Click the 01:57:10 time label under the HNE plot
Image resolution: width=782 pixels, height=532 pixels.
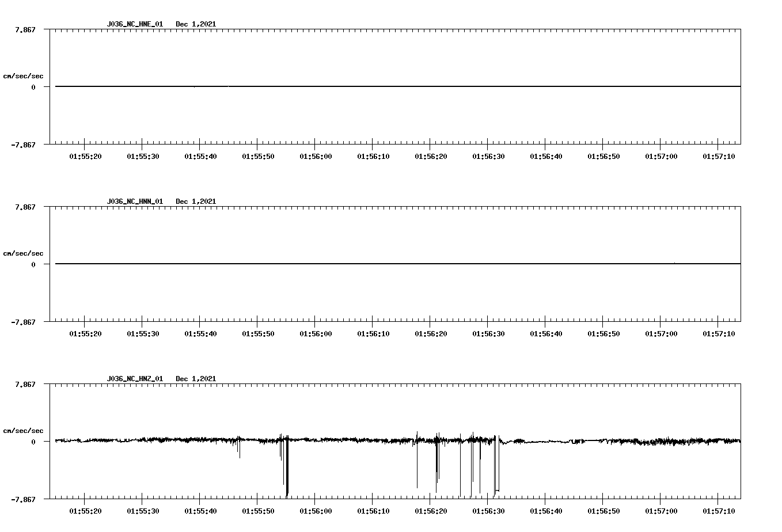click(719, 157)
